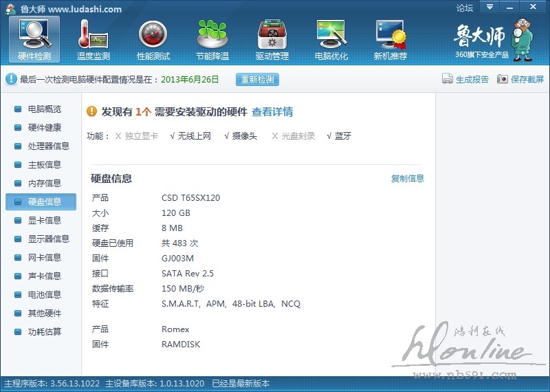This screenshot has width=550, height=392.
Task: Open the 电脑优化 monitor icon
Action: tap(331, 40)
